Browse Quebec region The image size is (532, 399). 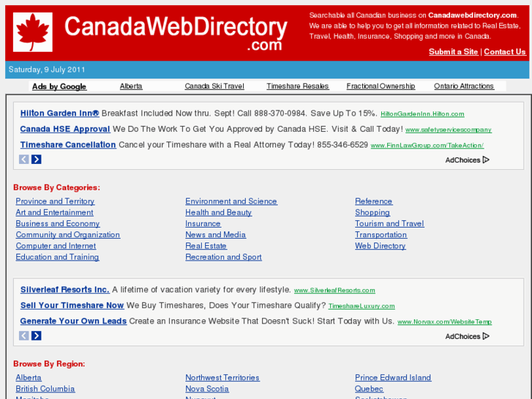point(369,389)
